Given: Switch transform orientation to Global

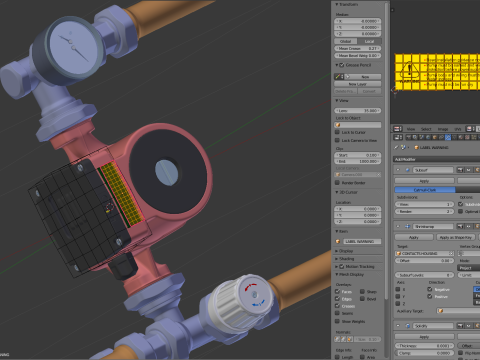Looking at the screenshot, I should click(x=346, y=41).
